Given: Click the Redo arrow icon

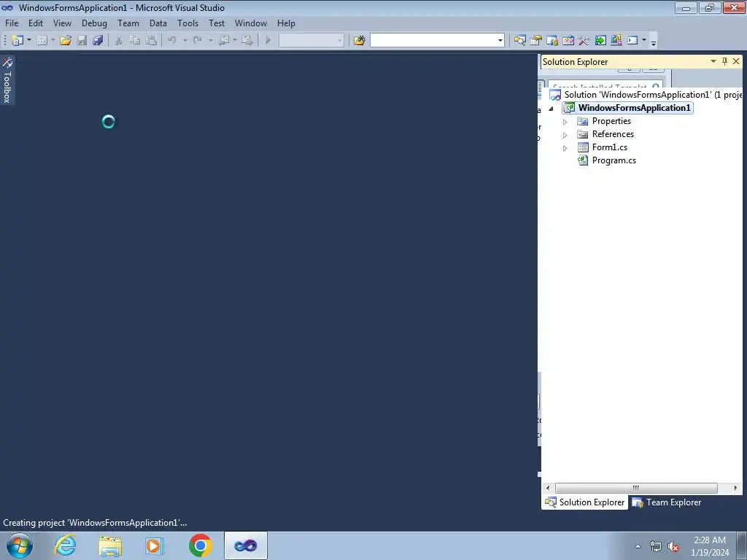Looking at the screenshot, I should pos(197,41).
